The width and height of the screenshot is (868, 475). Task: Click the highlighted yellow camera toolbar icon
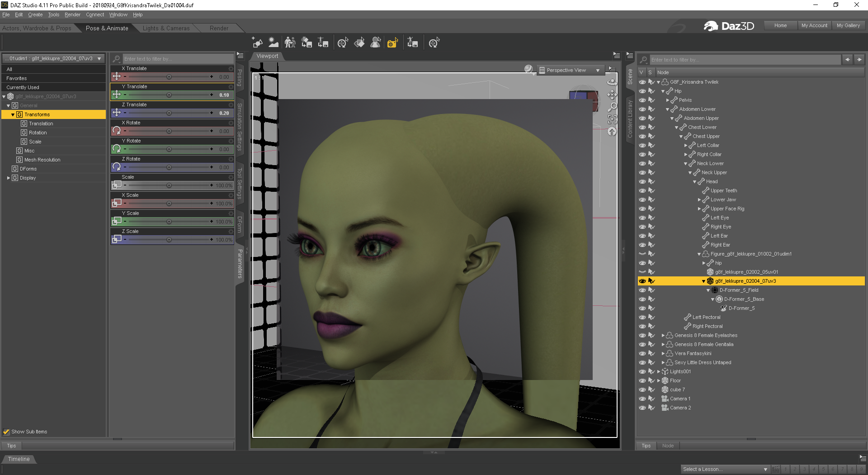(x=392, y=43)
